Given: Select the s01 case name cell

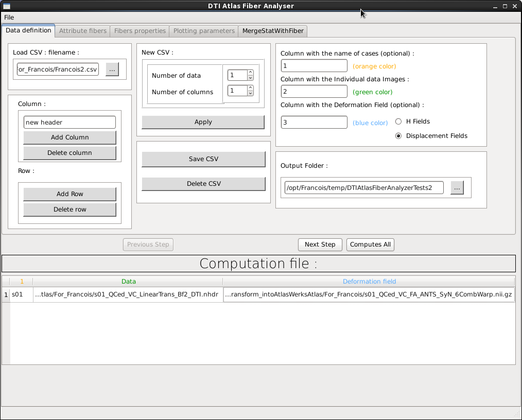Looking at the screenshot, I should [x=21, y=294].
